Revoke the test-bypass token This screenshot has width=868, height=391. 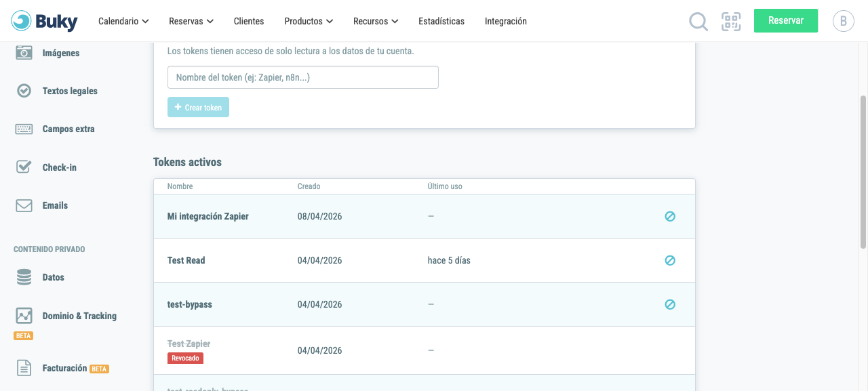coord(670,304)
